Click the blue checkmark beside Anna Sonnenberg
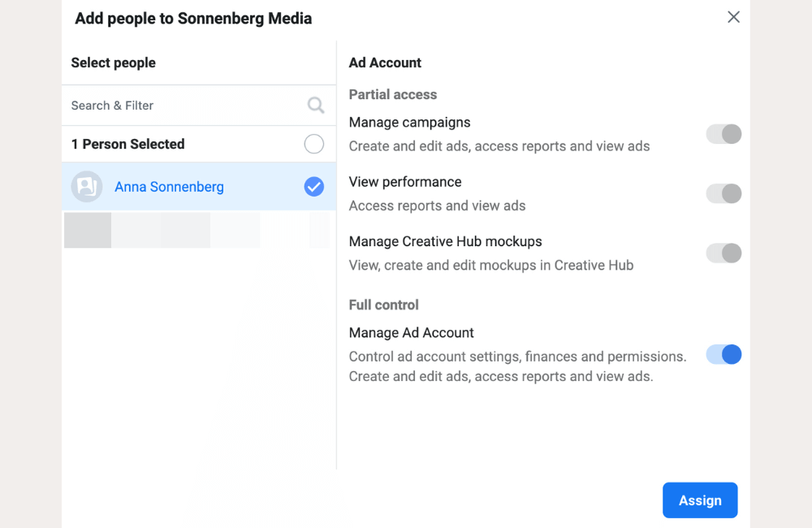This screenshot has height=528, width=812. point(314,186)
